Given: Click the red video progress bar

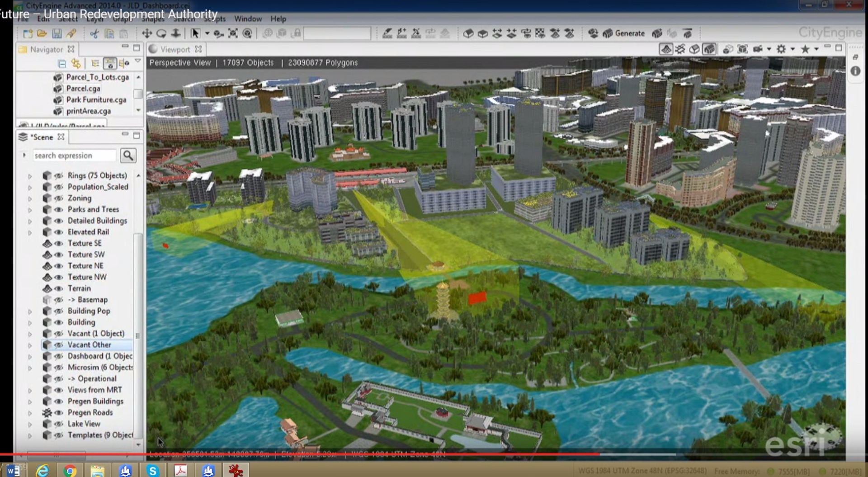Looking at the screenshot, I should (x=300, y=454).
